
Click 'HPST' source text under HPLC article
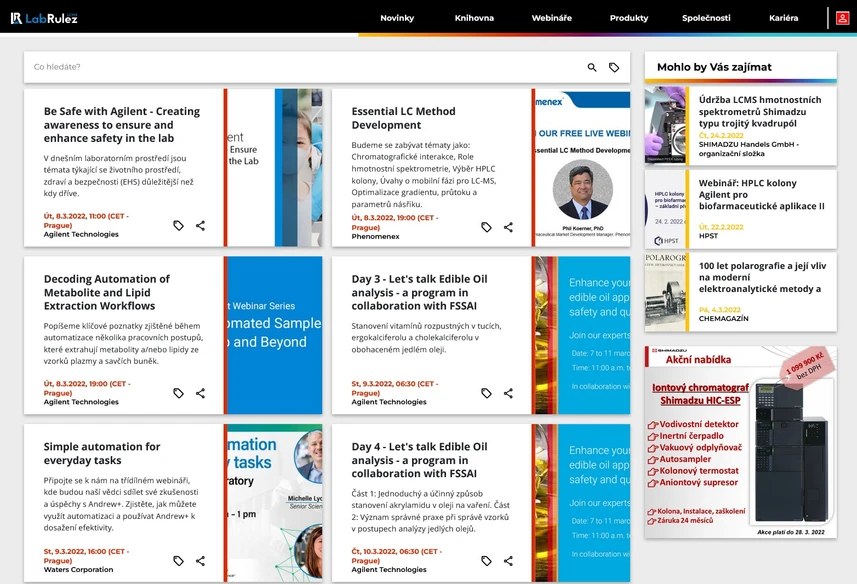[708, 236]
